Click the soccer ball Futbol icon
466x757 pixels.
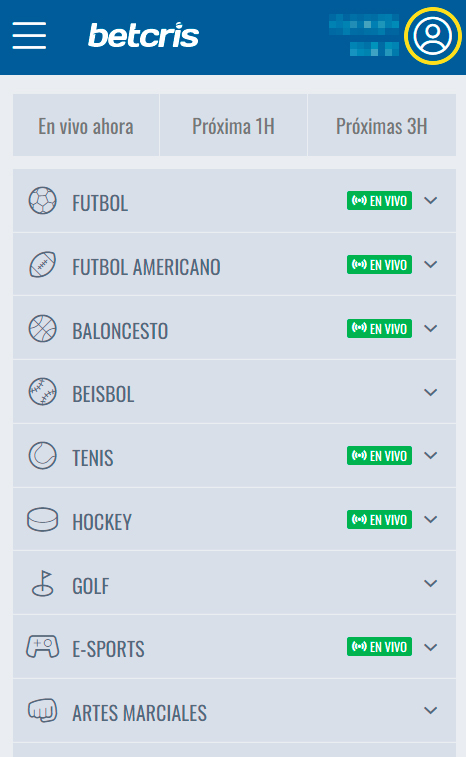42,200
